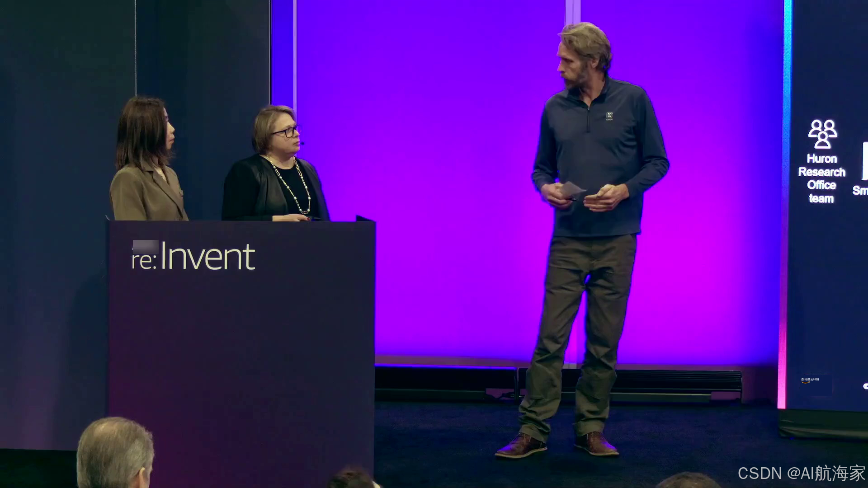This screenshot has width=868, height=488.
Task: Click the purple backdrop screen behind speakers
Action: click(429, 181)
